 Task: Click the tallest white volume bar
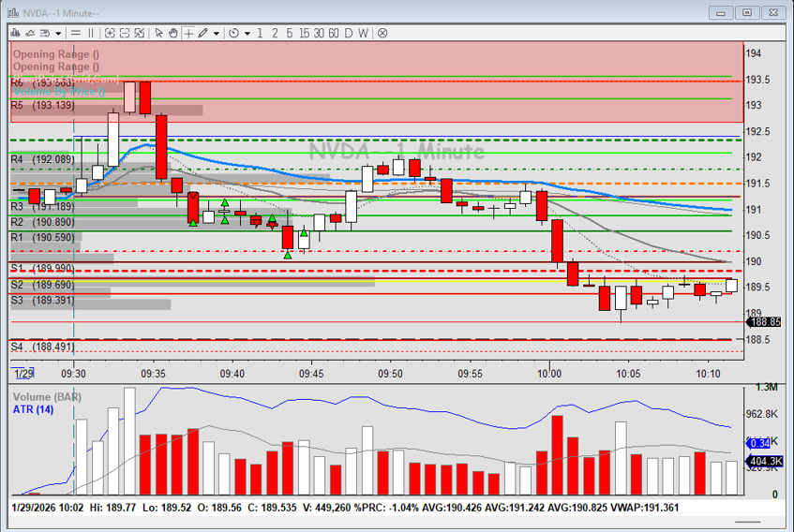coord(129,441)
